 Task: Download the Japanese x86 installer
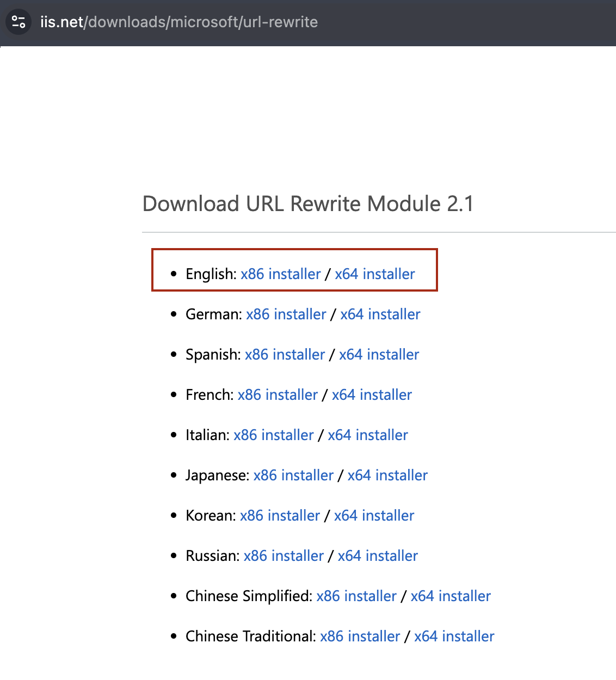click(293, 475)
